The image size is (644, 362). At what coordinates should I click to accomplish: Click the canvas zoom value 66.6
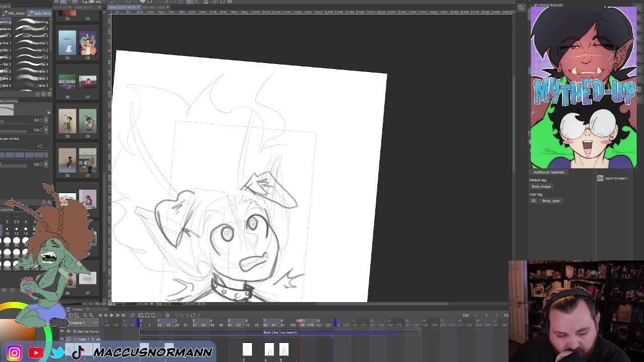pos(112,304)
